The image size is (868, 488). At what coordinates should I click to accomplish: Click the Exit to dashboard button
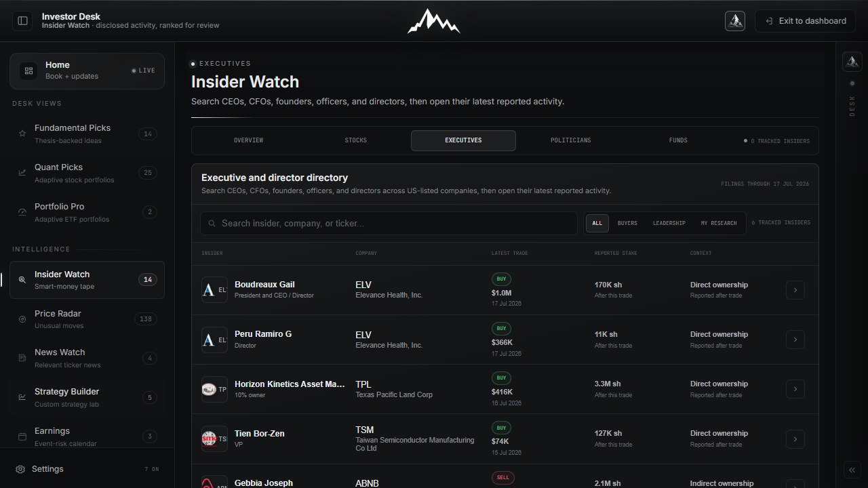806,21
